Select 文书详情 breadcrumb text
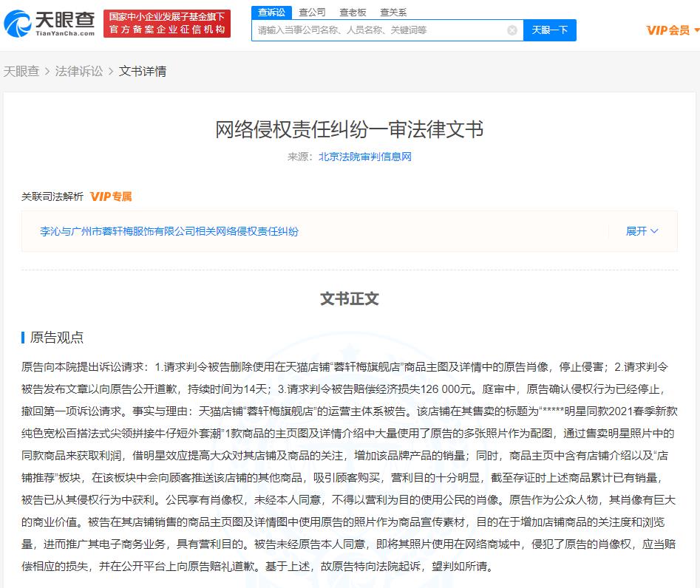700x588 pixels. click(143, 72)
